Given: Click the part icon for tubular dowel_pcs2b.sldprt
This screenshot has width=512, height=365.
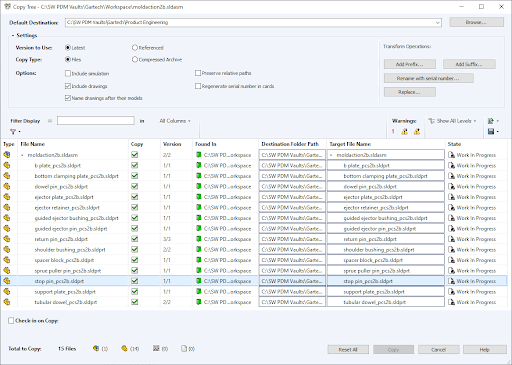Looking at the screenshot, I should [x=7, y=302].
